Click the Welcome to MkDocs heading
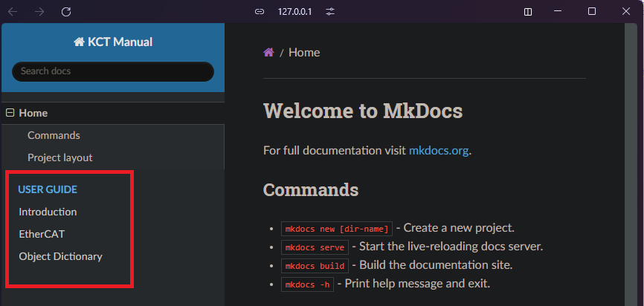644x306 pixels. click(363, 111)
